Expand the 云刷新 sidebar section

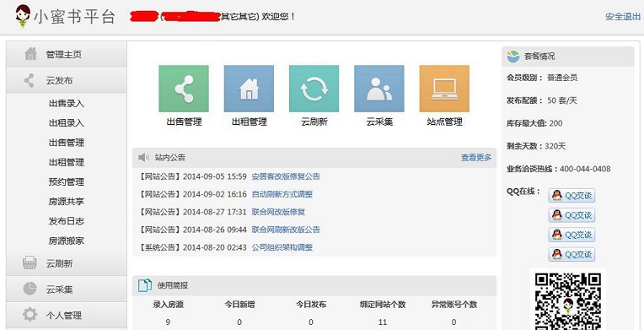tap(67, 263)
